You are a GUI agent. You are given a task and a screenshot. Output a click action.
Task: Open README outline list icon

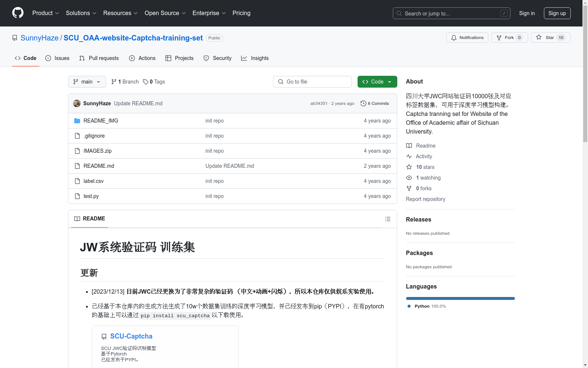pyautogui.click(x=387, y=219)
